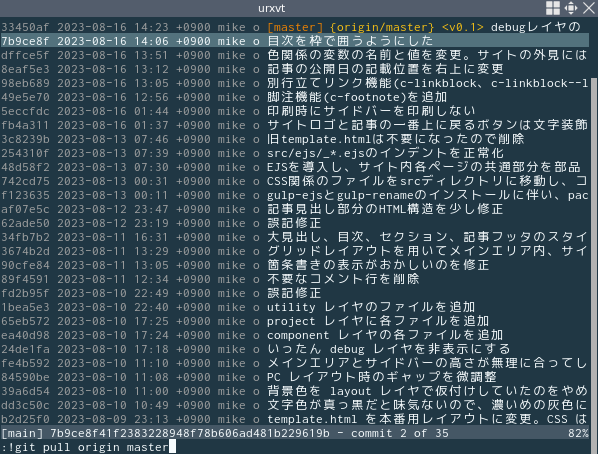Select commit ea40d98 about component layer
Image resolution: width=598 pixels, height=454 pixels.
click(x=294, y=335)
